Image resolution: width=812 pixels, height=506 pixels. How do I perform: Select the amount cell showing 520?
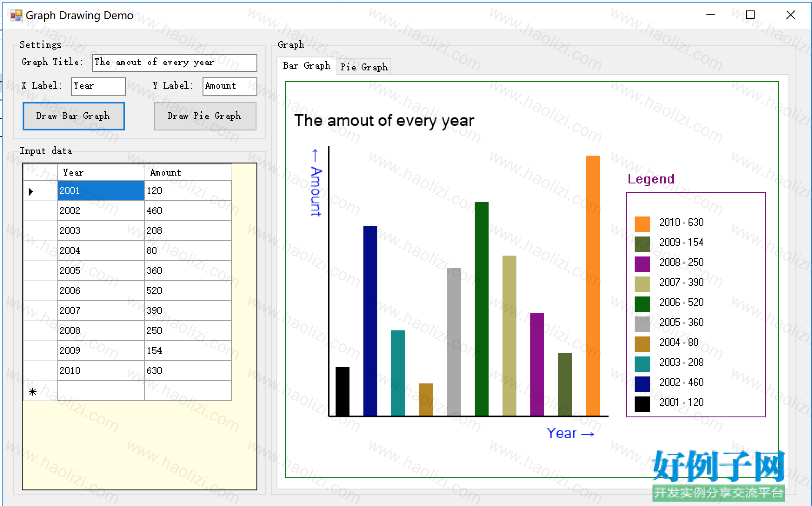(x=188, y=291)
